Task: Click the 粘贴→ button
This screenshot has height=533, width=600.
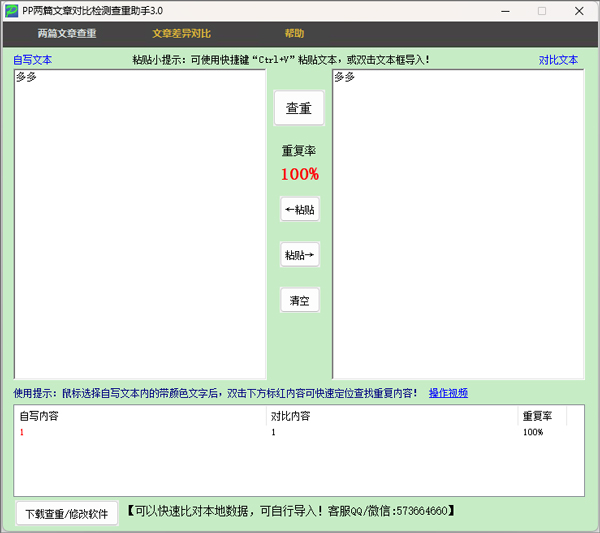Action: pyautogui.click(x=299, y=255)
